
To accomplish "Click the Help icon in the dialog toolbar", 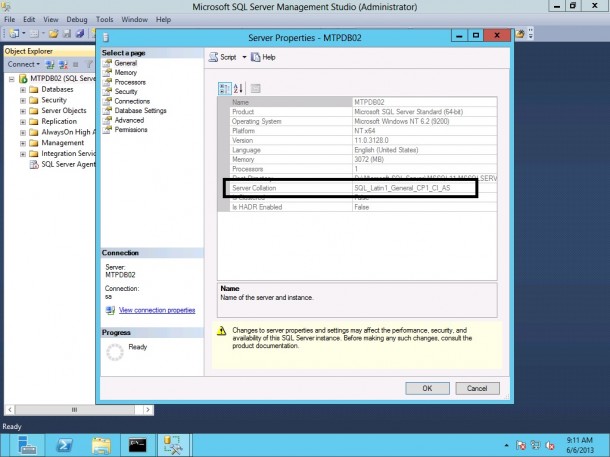I will coord(255,57).
